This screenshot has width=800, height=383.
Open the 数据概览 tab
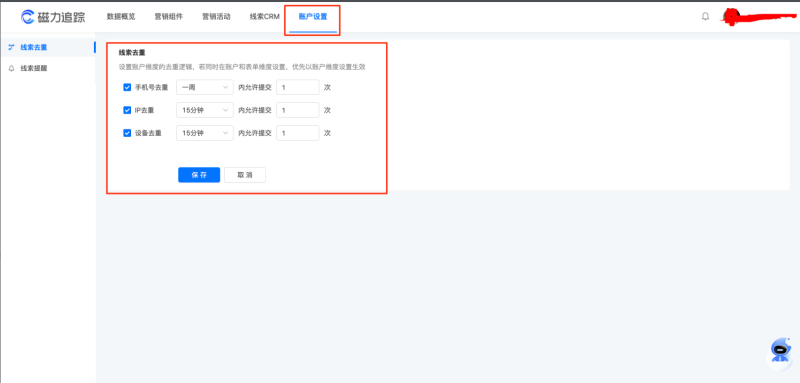pos(121,17)
